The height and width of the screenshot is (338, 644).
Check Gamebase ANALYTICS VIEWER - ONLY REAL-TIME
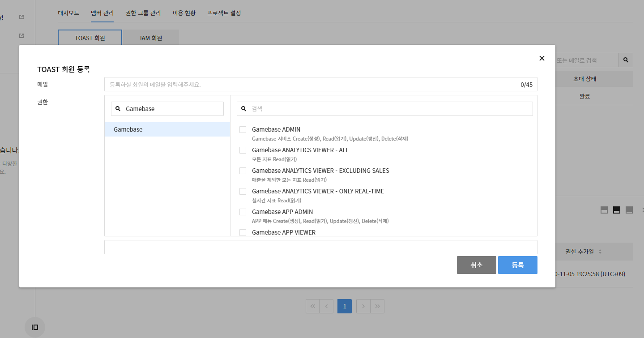click(243, 191)
